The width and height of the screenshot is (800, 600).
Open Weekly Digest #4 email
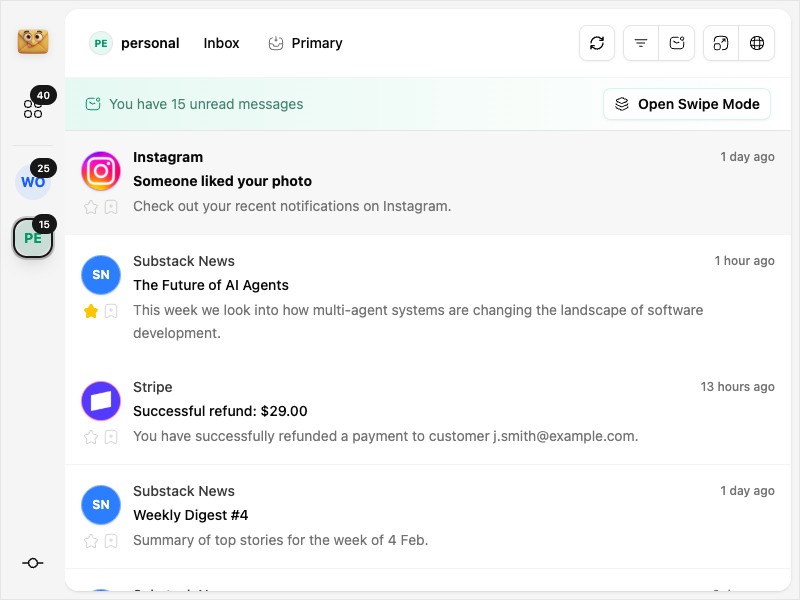pyautogui.click(x=428, y=517)
